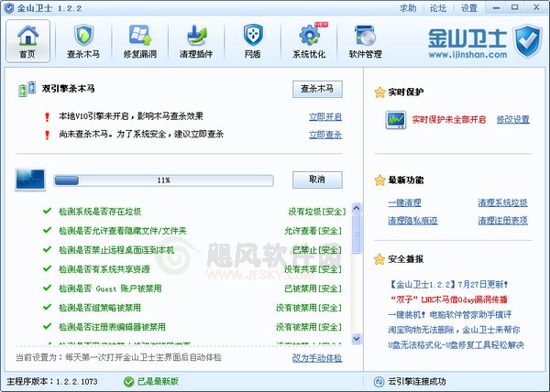
Task: Click the red warning icon beside 尚未查杀木马
Action: [x=48, y=135]
